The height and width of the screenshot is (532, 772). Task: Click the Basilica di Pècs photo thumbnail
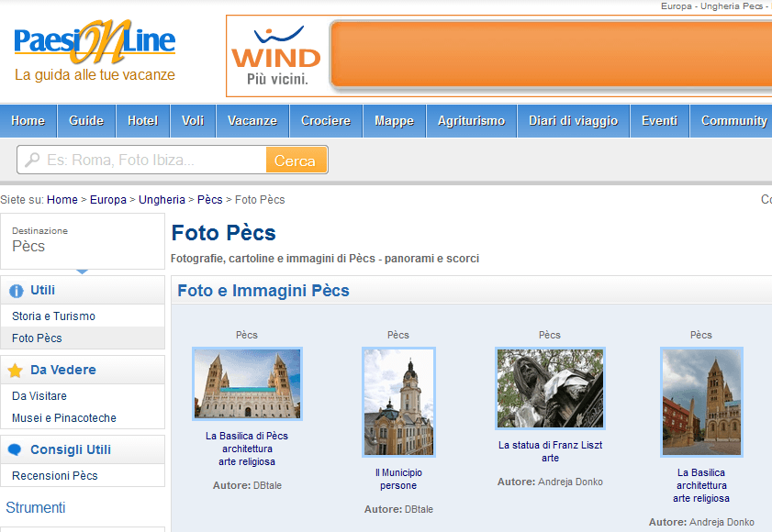coord(246,384)
